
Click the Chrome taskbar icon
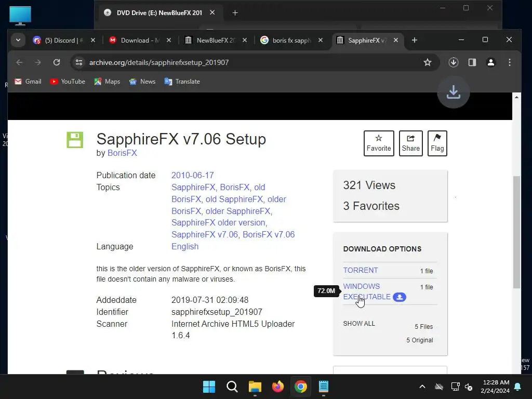click(x=301, y=387)
